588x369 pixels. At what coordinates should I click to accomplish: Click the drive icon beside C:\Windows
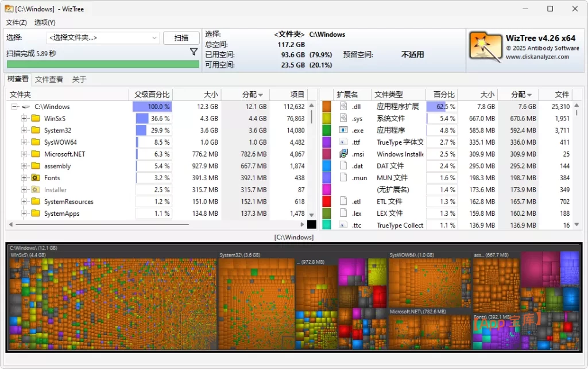click(x=25, y=107)
